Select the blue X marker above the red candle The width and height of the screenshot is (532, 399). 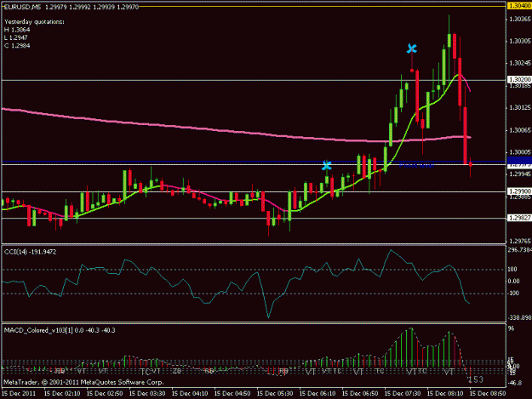[411, 48]
